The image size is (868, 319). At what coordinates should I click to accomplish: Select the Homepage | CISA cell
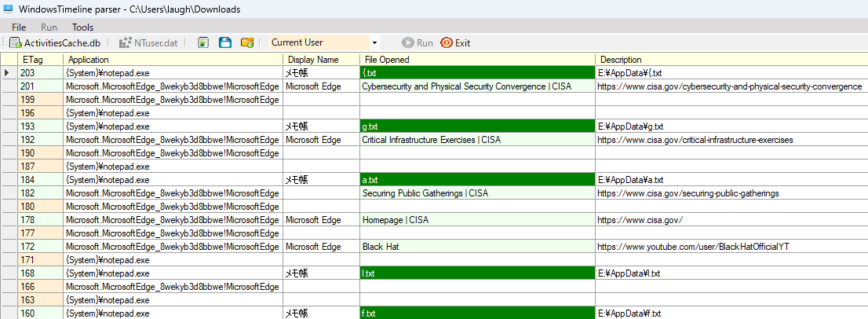(x=478, y=220)
